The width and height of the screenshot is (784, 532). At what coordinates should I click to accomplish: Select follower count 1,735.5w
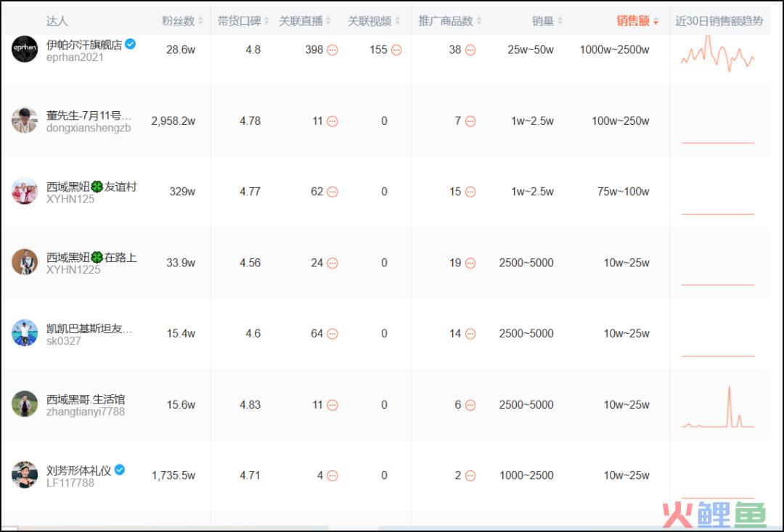(173, 476)
